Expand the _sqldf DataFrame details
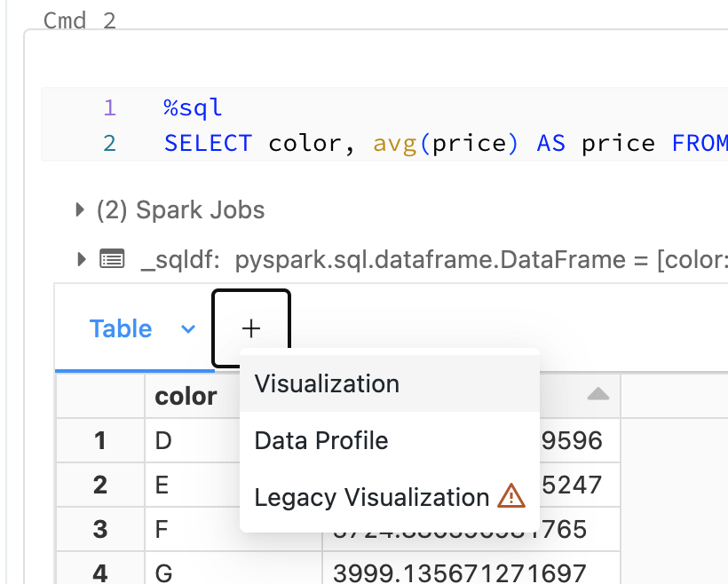 pyautogui.click(x=82, y=259)
